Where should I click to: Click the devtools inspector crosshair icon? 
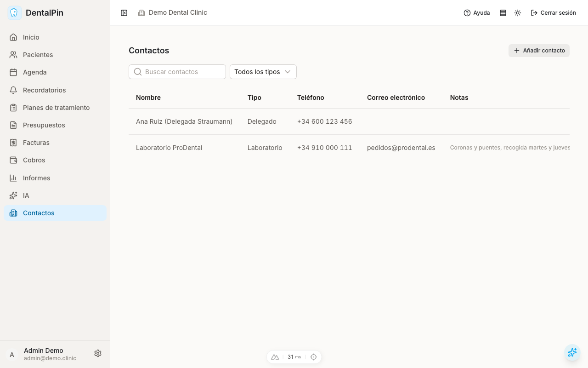(x=314, y=357)
